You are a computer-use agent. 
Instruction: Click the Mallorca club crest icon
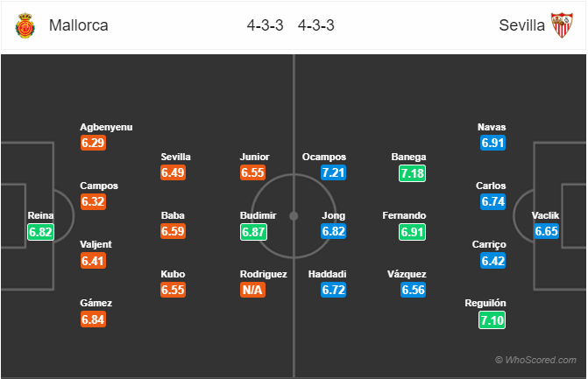[25, 25]
